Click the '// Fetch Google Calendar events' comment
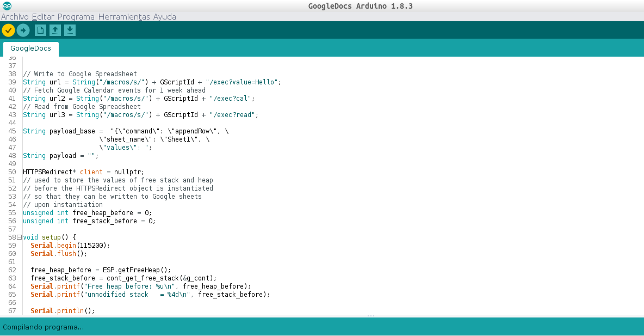The image size is (644, 336). [114, 90]
